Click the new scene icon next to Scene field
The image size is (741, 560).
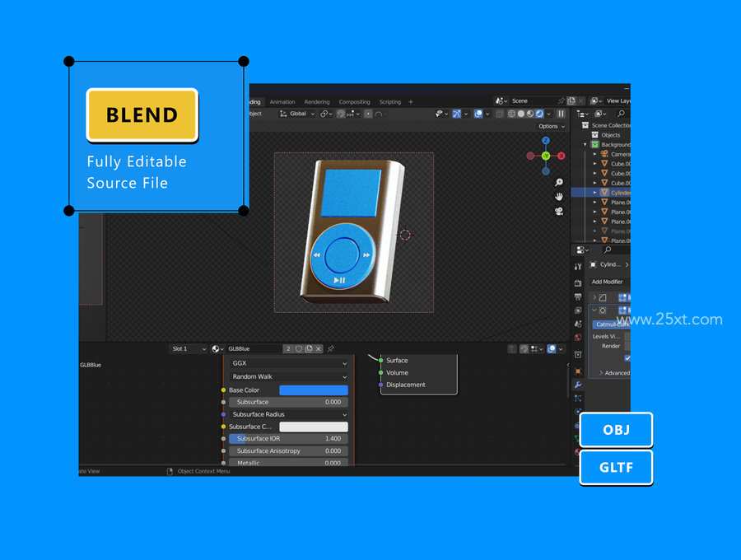coord(571,100)
